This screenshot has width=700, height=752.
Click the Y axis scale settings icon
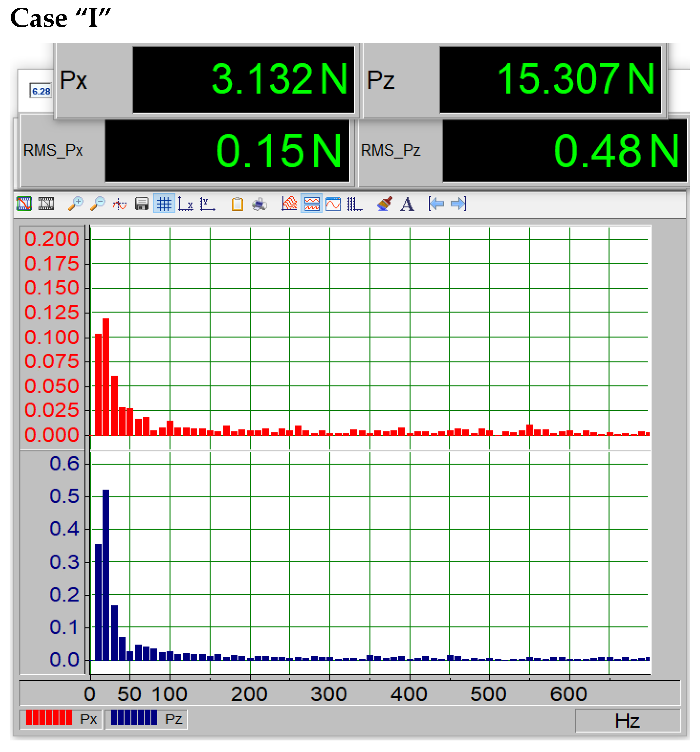click(x=208, y=204)
